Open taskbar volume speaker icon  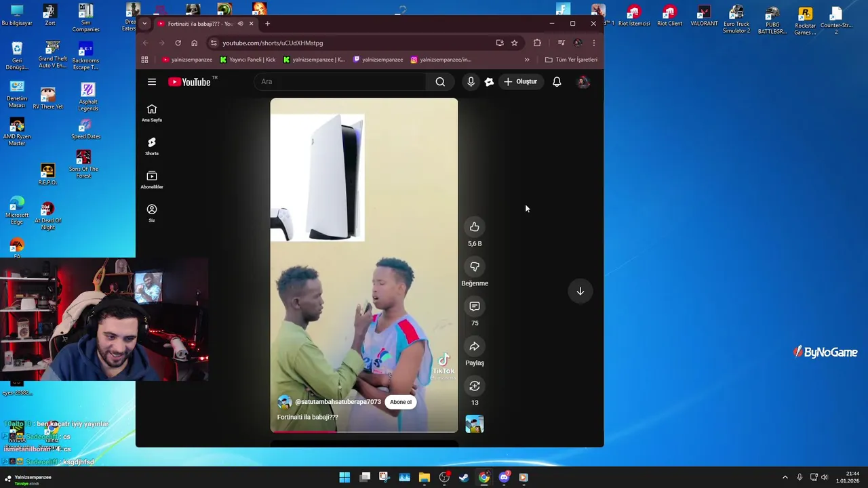pyautogui.click(x=825, y=477)
